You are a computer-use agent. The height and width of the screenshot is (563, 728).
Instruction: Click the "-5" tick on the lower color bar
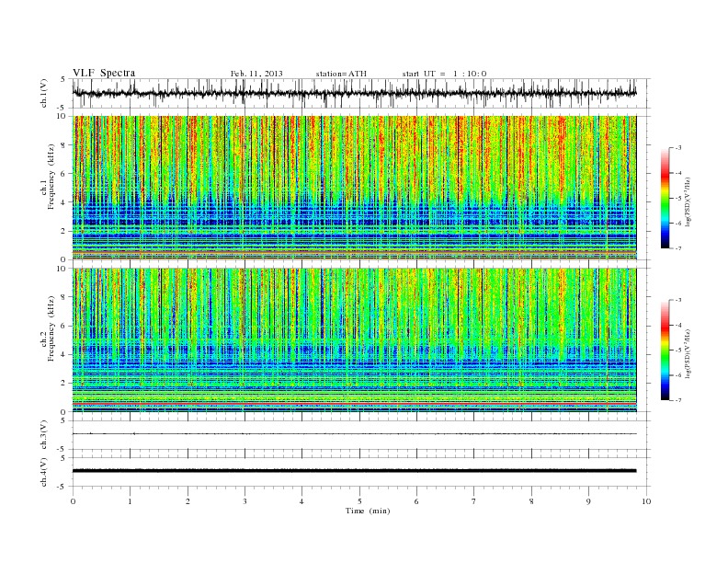coord(677,350)
